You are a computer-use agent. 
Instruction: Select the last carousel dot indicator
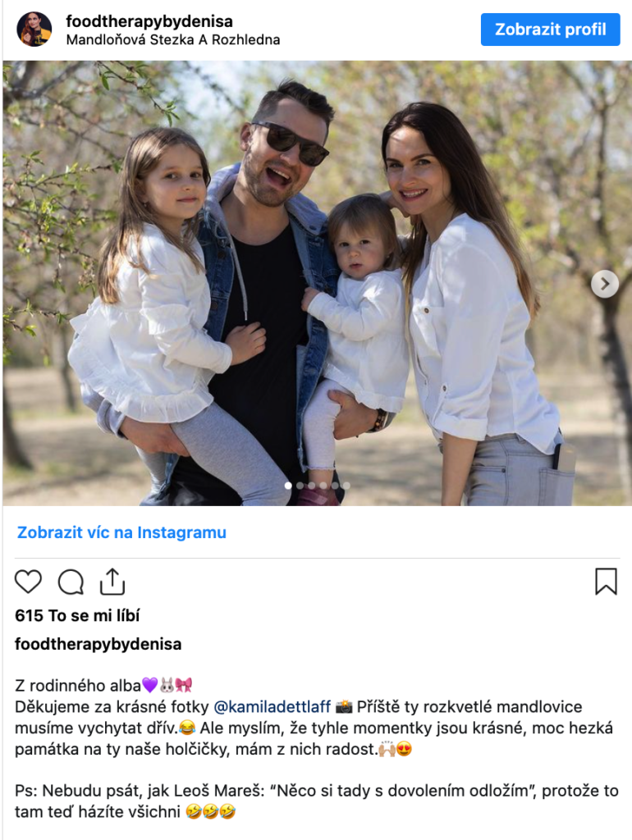tap(346, 486)
